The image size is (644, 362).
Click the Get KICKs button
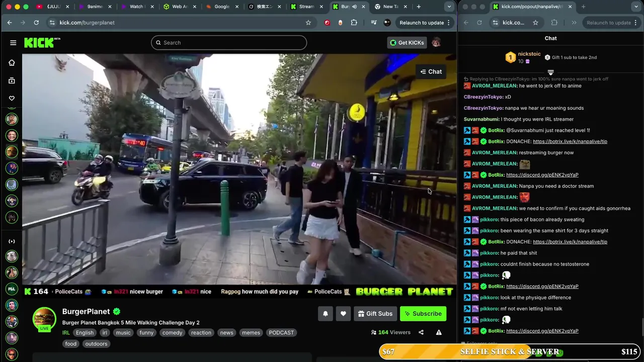click(x=407, y=43)
